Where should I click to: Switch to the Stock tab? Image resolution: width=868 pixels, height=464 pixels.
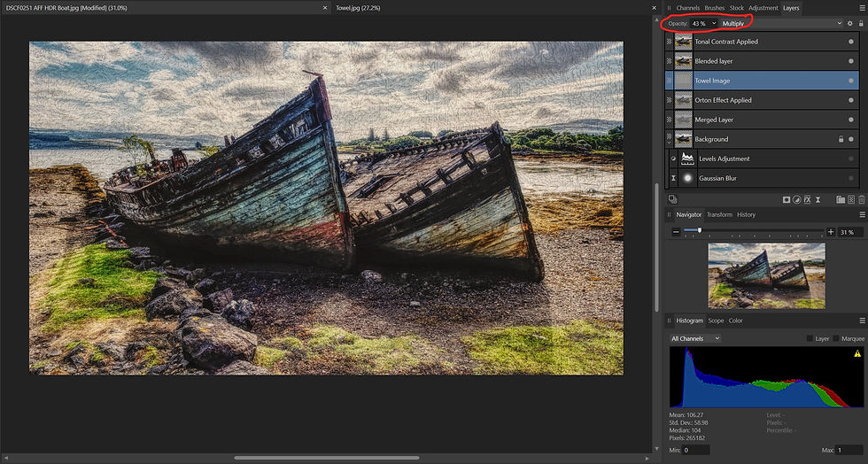click(737, 8)
